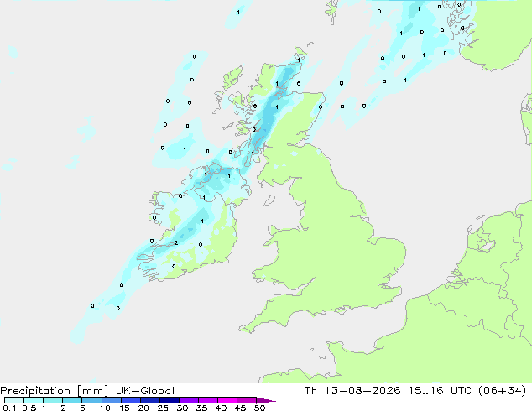The image size is (532, 411).
Task: Select the legend swatch between 1 and 2
Action: point(53,400)
